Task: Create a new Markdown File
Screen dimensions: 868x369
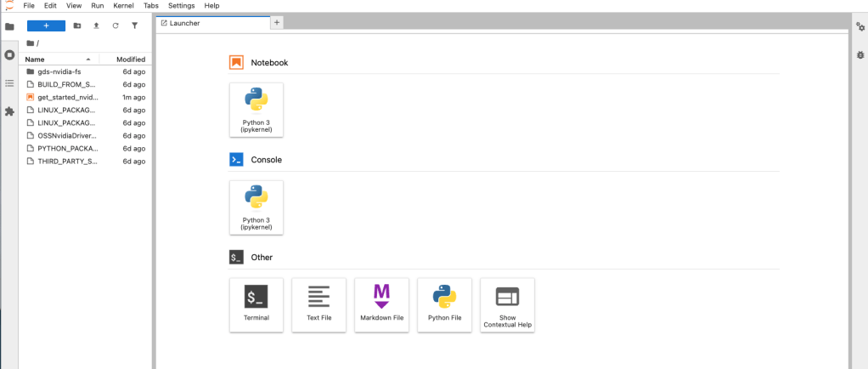Action: coord(381,304)
